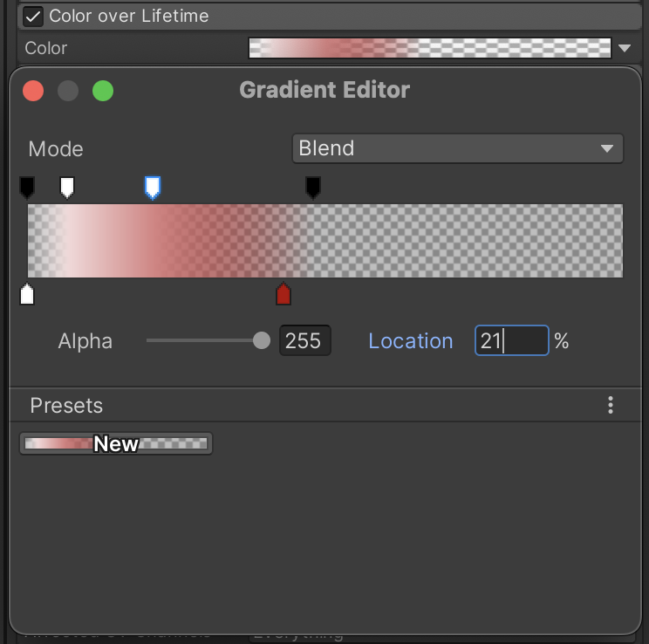Click the New gradient preset button
Viewport: 649px width, 644px height.
(x=116, y=444)
